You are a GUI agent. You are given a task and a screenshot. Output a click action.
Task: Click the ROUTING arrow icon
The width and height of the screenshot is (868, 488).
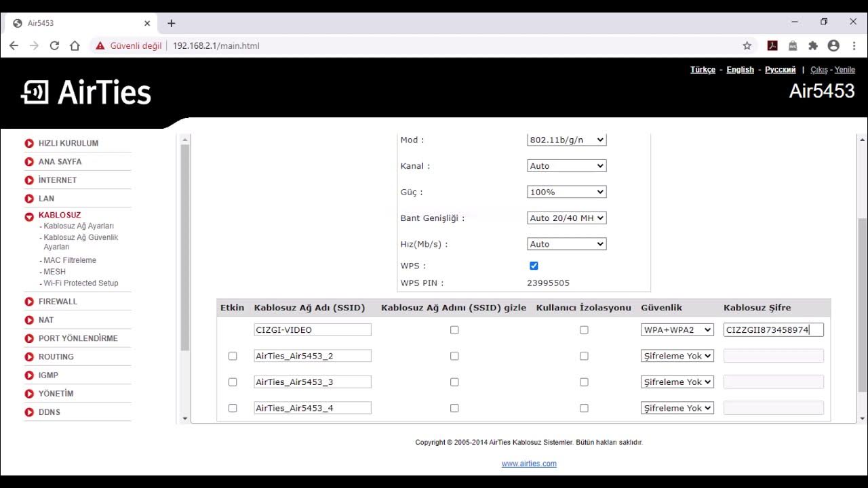pyautogui.click(x=29, y=357)
